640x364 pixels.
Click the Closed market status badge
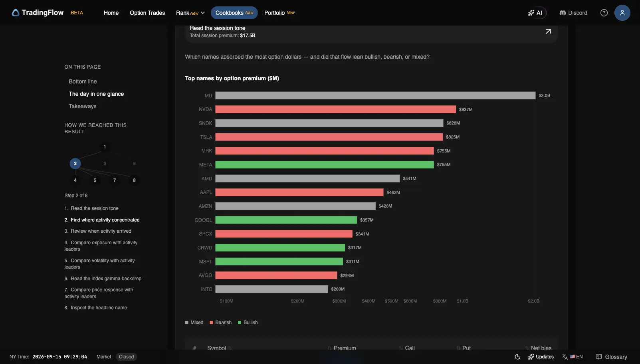[x=126, y=357]
